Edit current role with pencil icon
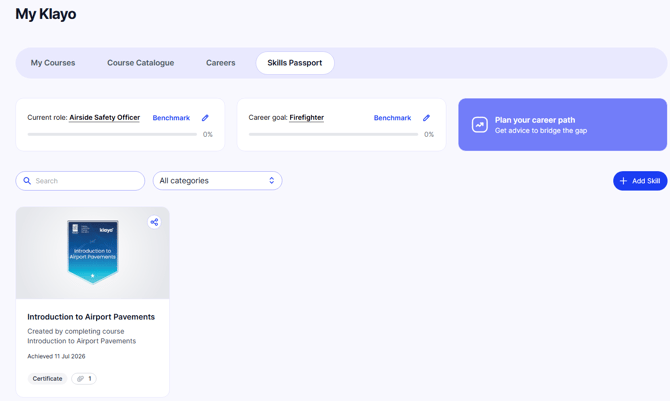The width and height of the screenshot is (670, 401). [x=205, y=118]
